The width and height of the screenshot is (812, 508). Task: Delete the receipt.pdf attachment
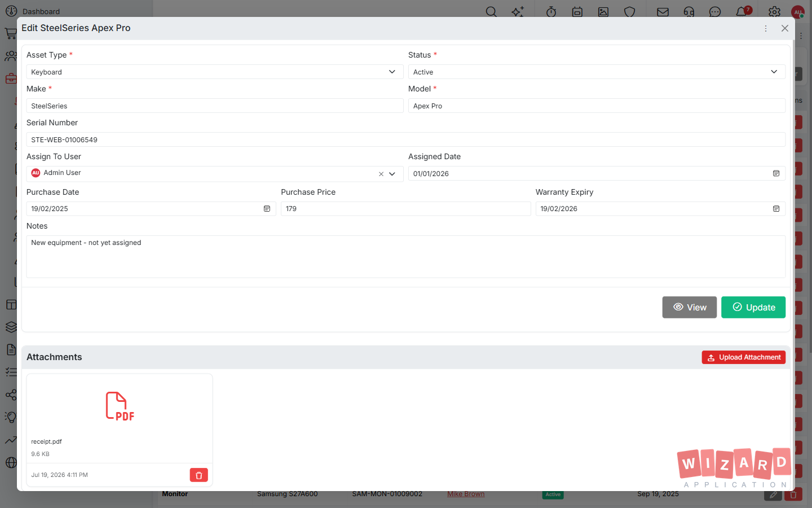[198, 475]
